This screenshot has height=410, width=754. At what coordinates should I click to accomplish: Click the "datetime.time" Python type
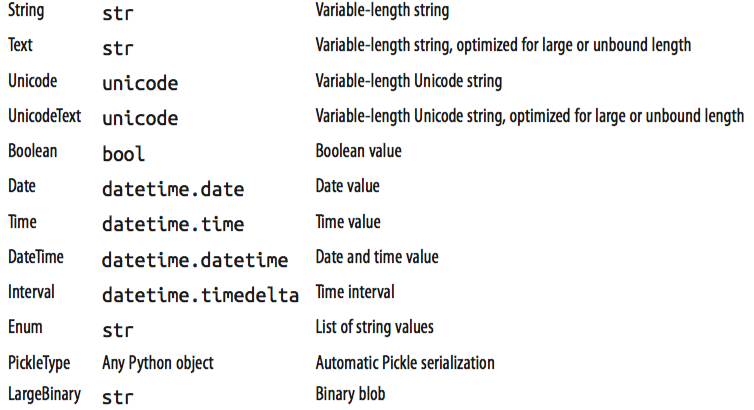coord(172,224)
